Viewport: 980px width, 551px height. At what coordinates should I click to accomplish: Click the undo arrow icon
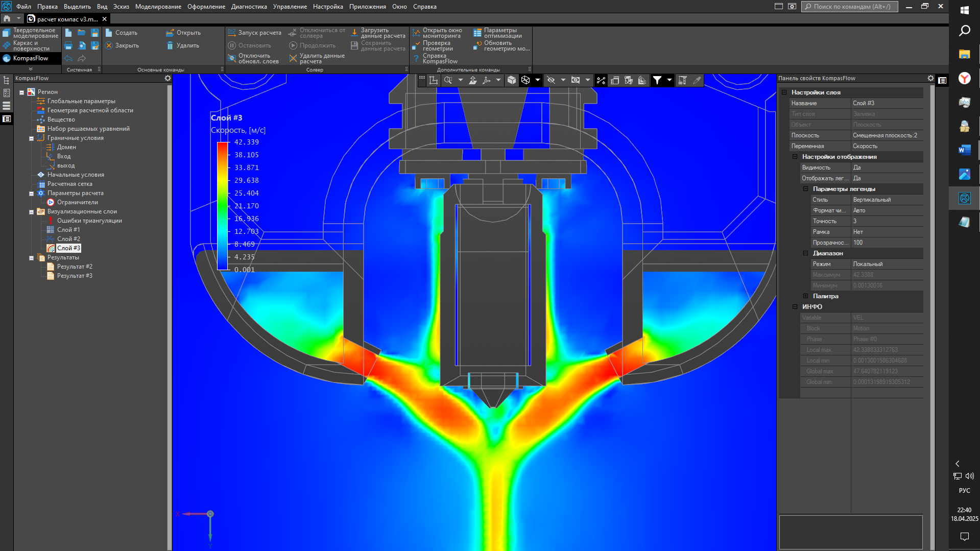pos(68,58)
